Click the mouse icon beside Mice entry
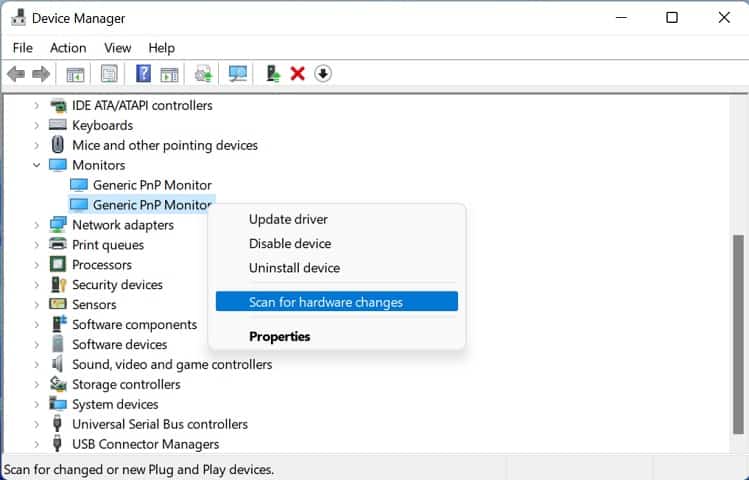This screenshot has height=480, width=749. click(58, 145)
